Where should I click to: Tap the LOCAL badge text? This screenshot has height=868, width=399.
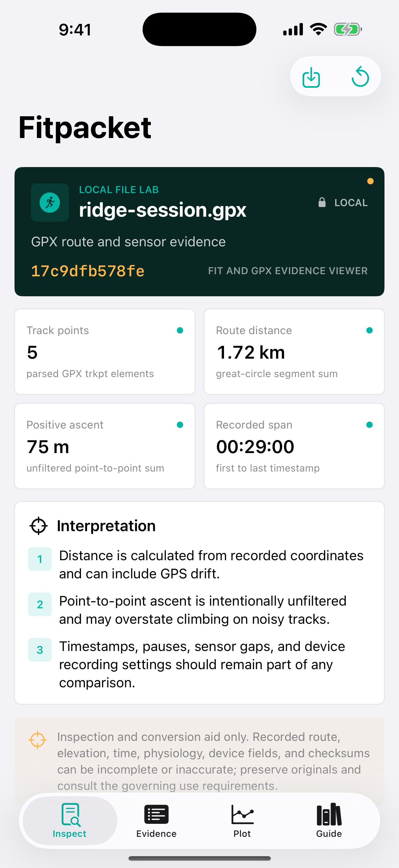coord(351,202)
